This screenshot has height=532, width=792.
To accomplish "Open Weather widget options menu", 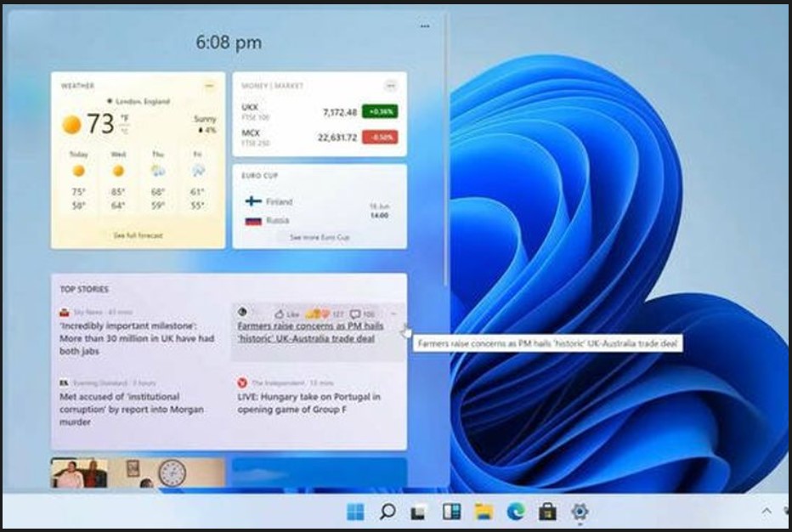I will tap(209, 87).
